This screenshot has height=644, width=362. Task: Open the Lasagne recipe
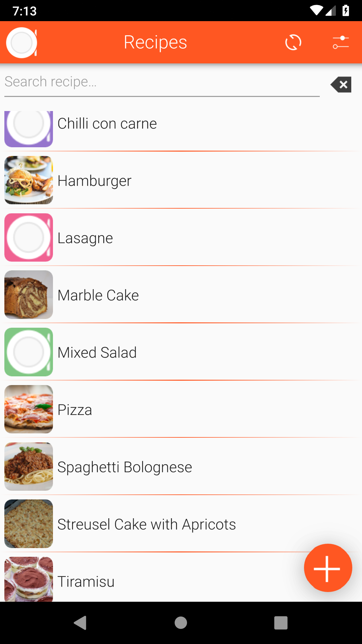[x=85, y=238]
